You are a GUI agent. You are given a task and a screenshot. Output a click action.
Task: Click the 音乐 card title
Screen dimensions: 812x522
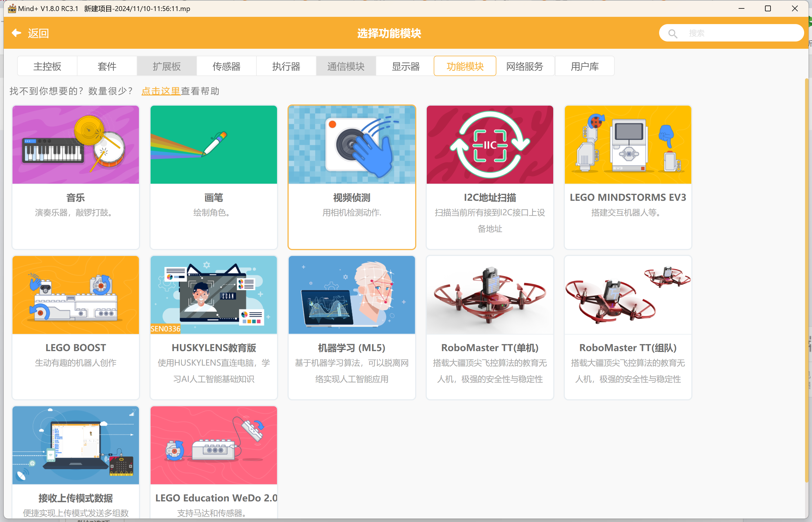click(76, 197)
